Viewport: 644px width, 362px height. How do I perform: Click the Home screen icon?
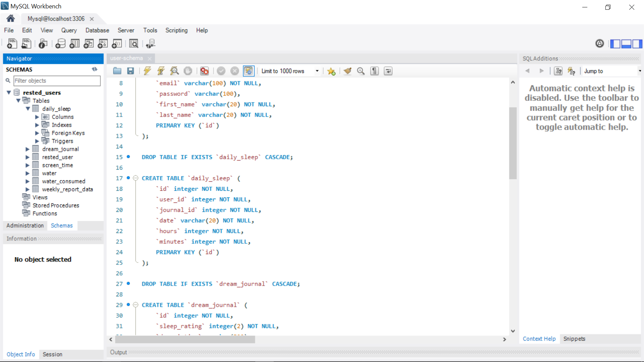pos(10,18)
